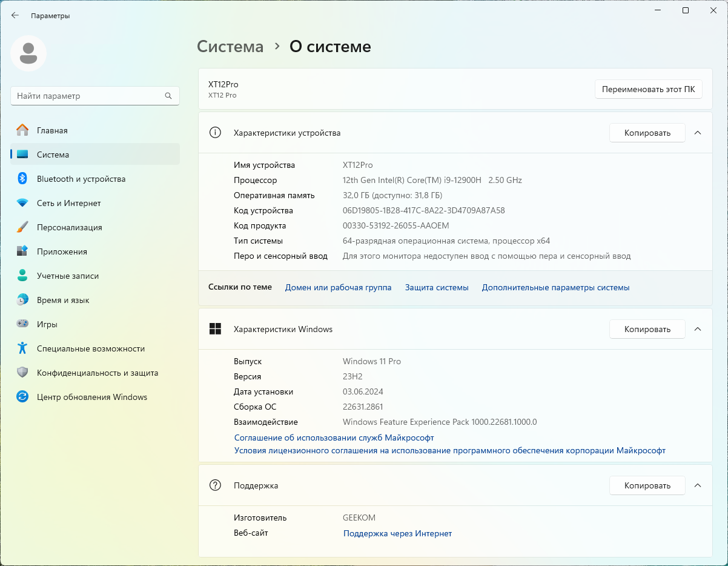Select Windows Feature Experience Pack value

point(440,422)
